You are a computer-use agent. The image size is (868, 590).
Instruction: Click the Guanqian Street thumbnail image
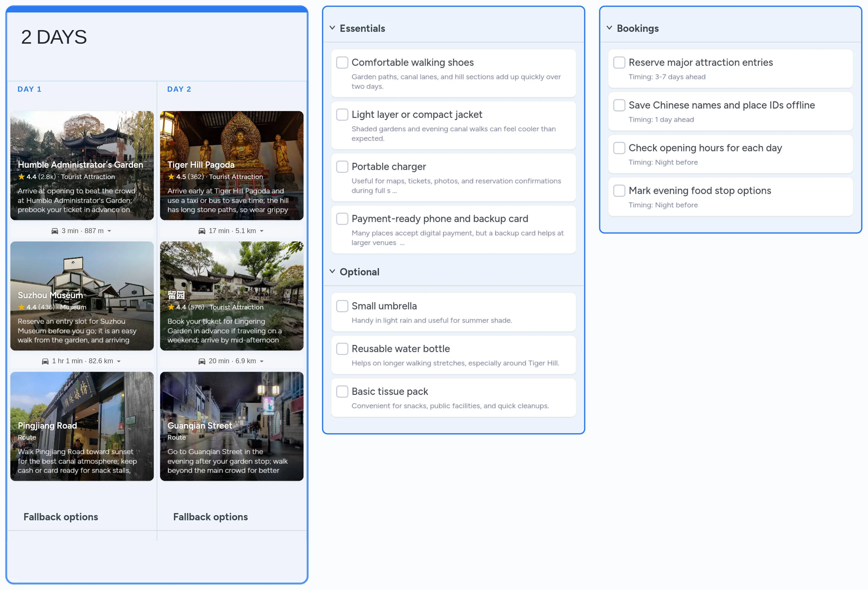click(x=231, y=426)
